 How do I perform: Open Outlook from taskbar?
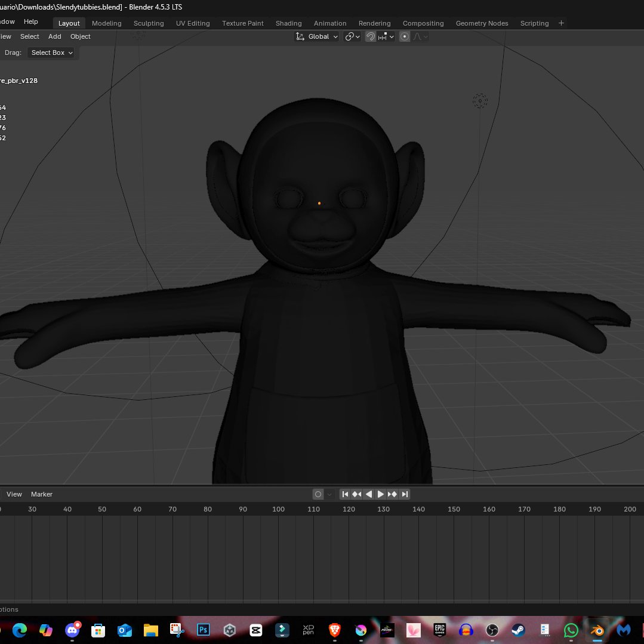tap(125, 630)
